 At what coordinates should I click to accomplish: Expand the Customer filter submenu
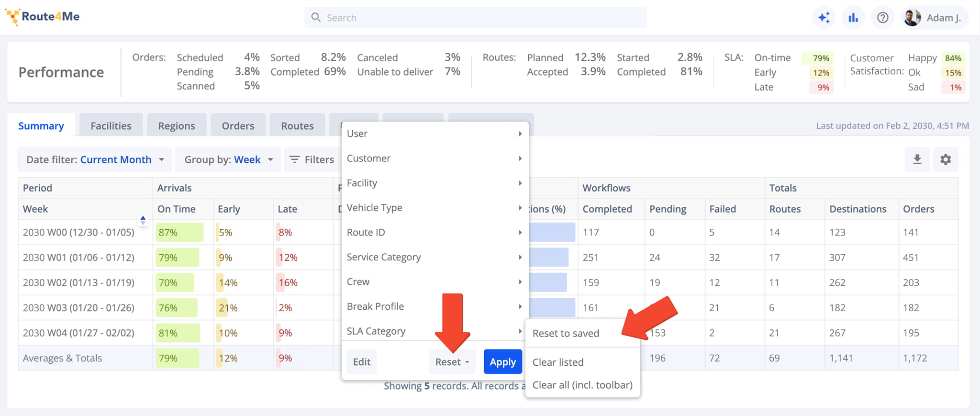434,158
